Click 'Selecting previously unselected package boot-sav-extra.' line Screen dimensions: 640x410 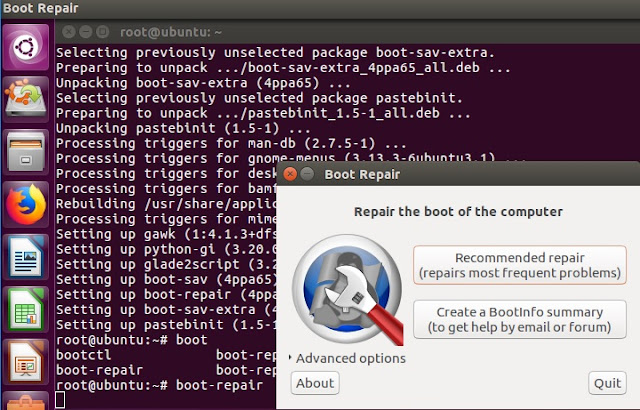[x=275, y=53]
